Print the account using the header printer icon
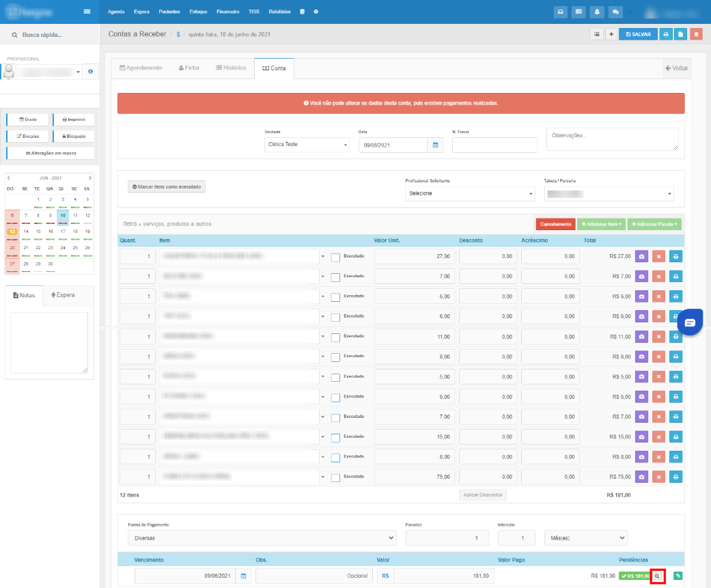 666,34
